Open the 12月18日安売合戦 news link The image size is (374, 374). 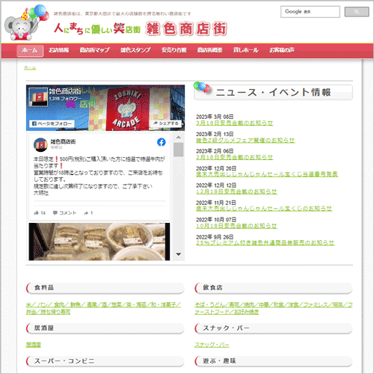(x=237, y=192)
